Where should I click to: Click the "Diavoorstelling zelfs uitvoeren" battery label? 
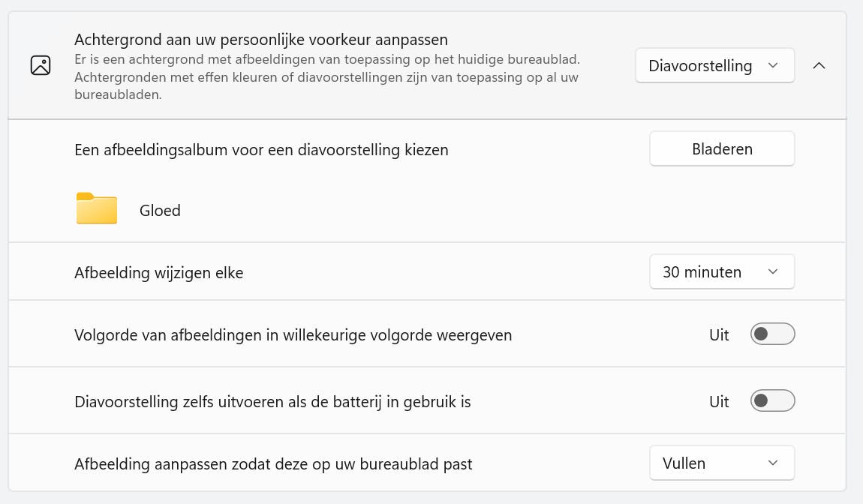(272, 402)
